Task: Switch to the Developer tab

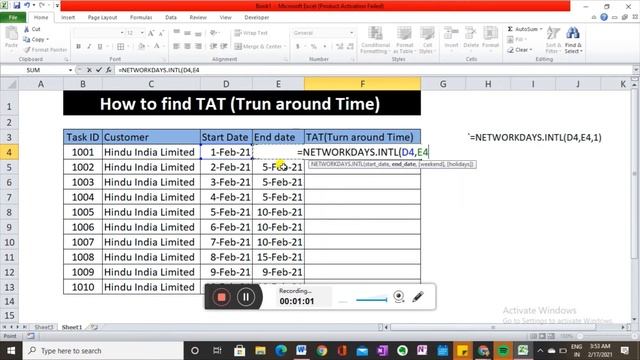Action: [x=257, y=18]
